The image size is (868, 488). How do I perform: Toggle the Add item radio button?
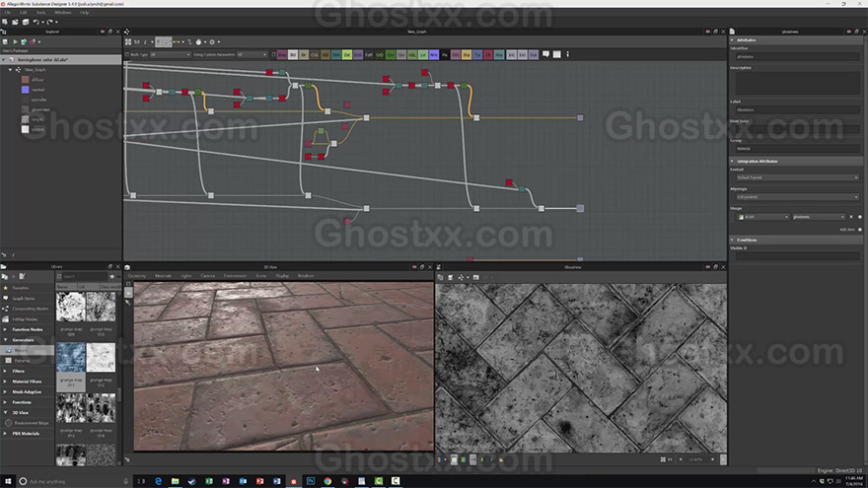tap(860, 230)
